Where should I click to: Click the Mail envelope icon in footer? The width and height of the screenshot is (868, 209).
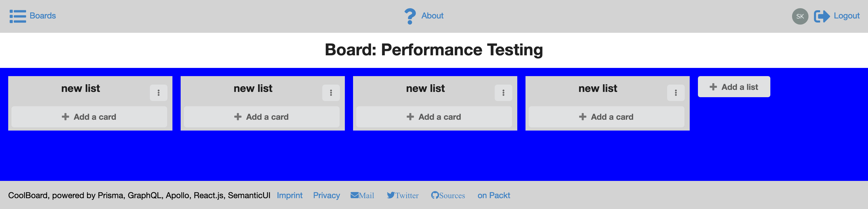(355, 195)
